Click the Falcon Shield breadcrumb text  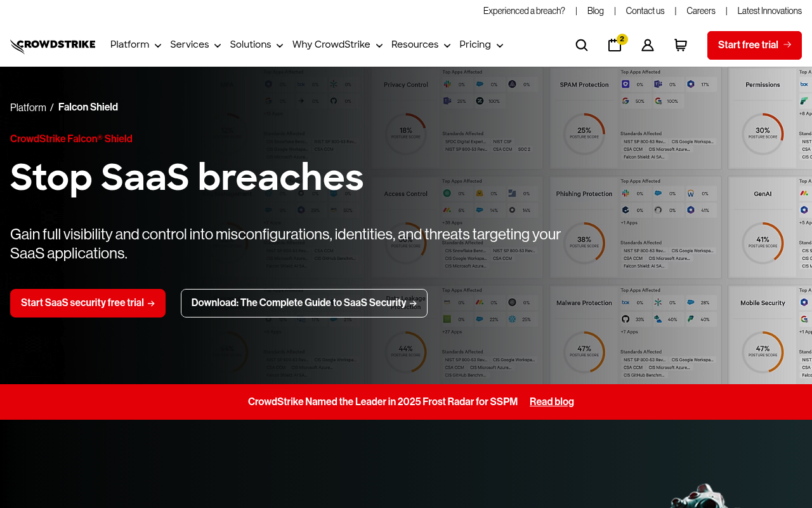88,107
